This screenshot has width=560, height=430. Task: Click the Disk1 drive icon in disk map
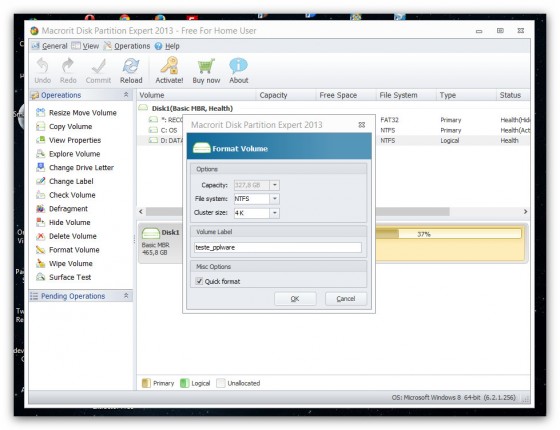pyautogui.click(x=151, y=233)
